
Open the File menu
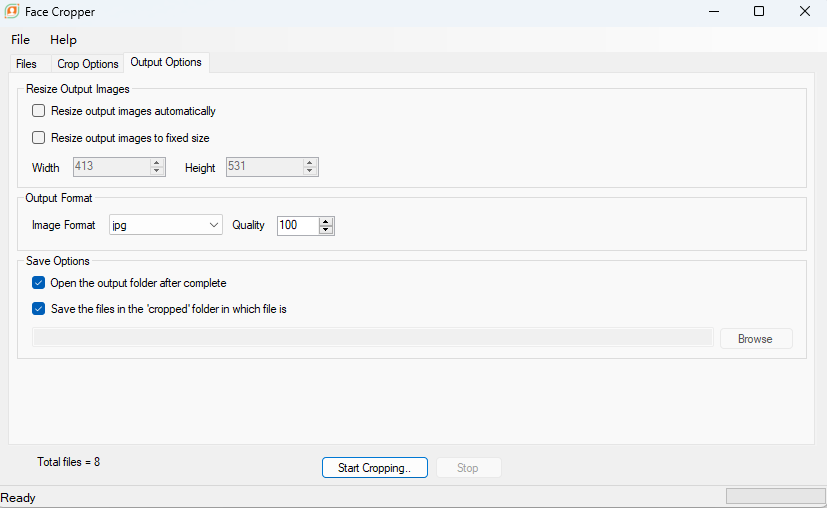[x=21, y=40]
